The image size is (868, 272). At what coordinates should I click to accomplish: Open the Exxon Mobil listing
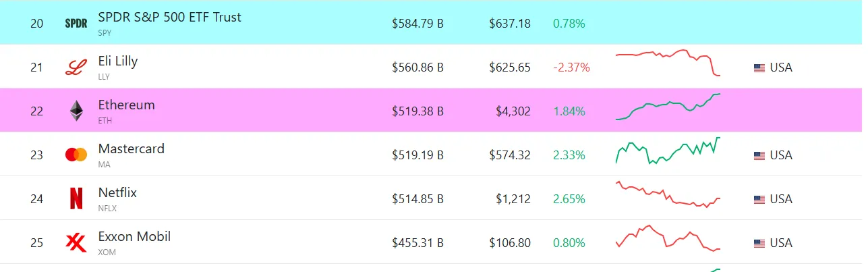[134, 237]
